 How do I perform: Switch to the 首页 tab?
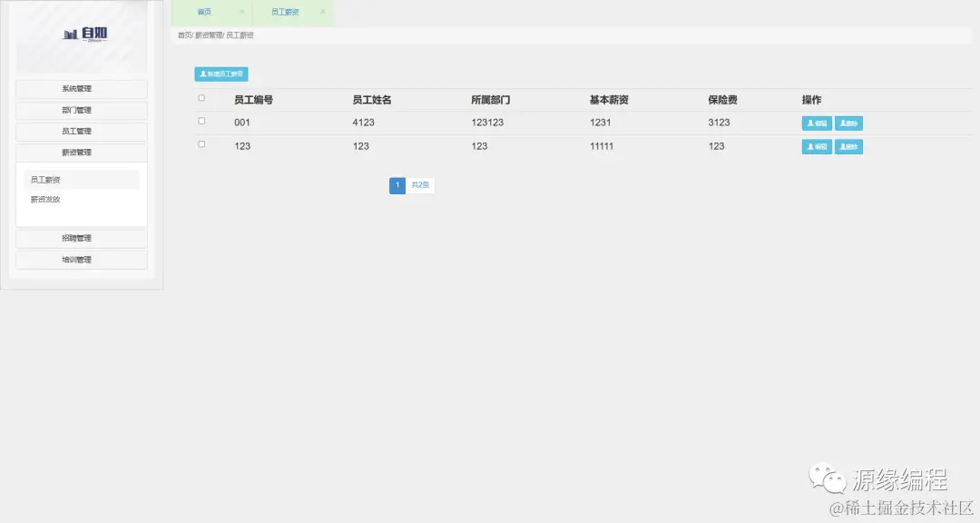[x=203, y=13]
